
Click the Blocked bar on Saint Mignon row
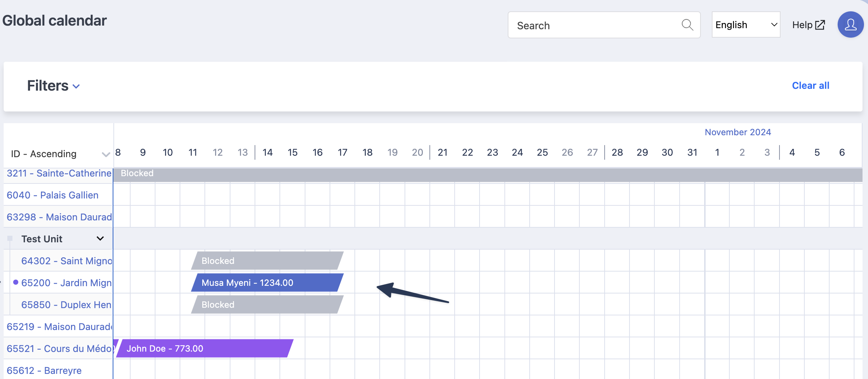[267, 261]
